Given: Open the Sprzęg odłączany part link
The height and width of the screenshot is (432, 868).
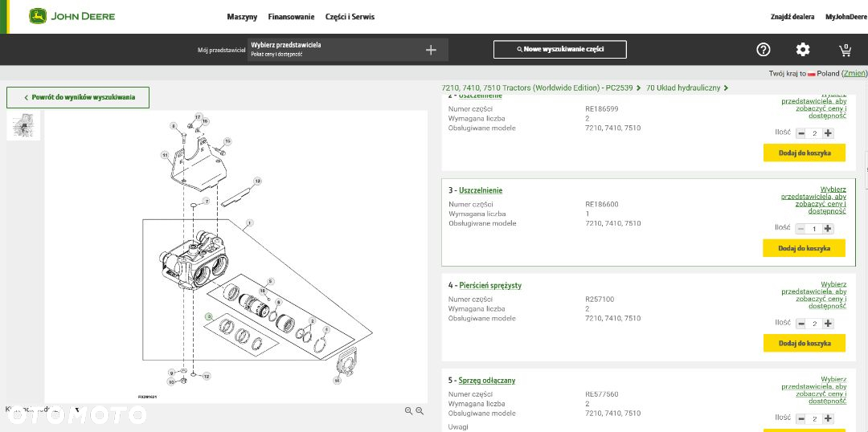Looking at the screenshot, I should [487, 381].
